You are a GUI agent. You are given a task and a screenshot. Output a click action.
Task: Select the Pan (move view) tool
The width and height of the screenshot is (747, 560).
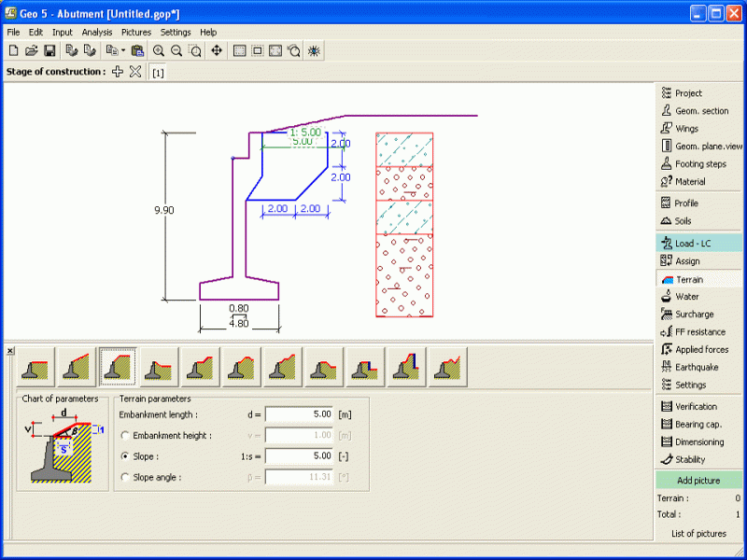tap(217, 50)
